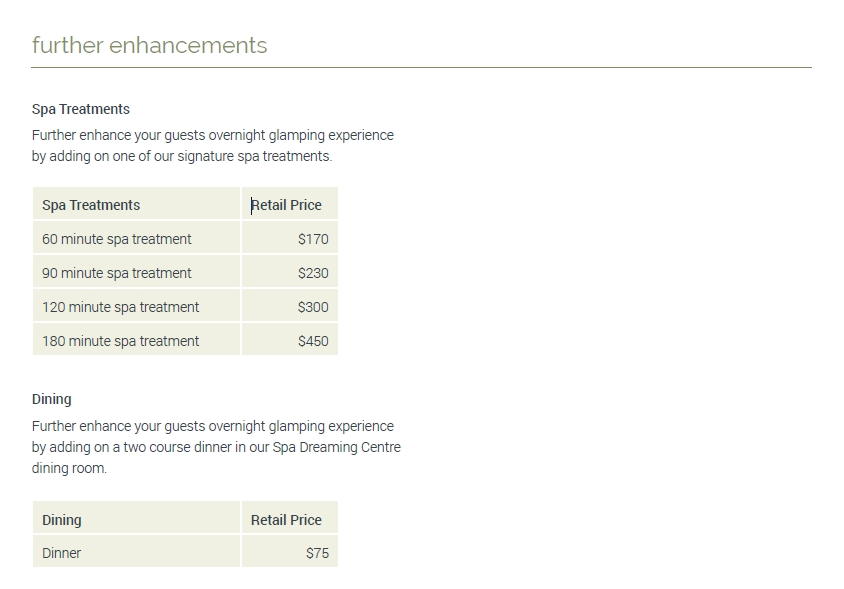844x589 pixels.
Task: Select the $170 price cell
Action: [x=313, y=239]
